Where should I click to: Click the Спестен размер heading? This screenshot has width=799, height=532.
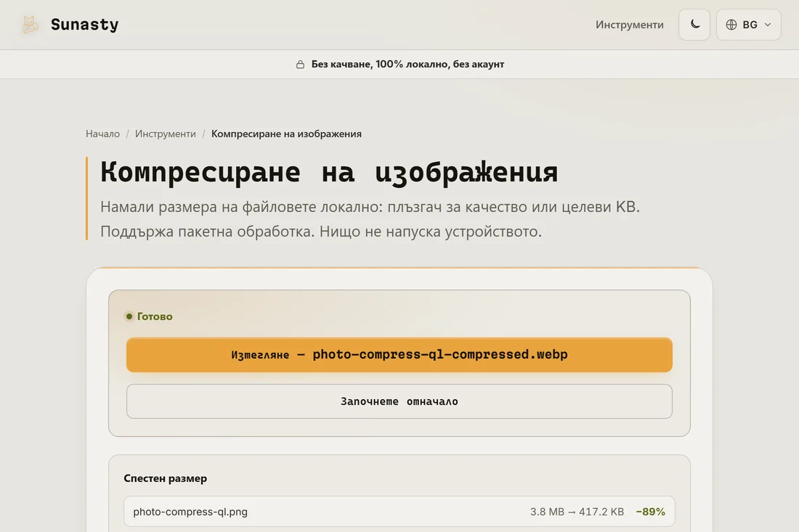165,478
